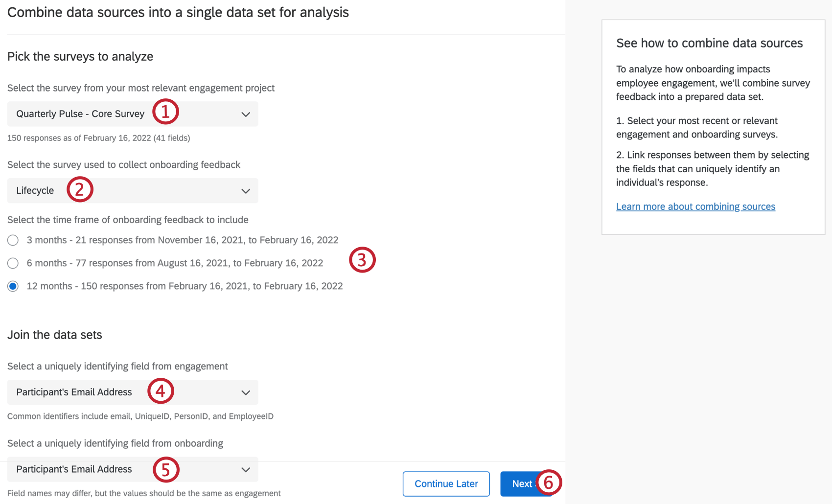
Task: Open Learn more about combining sources link
Action: coord(695,206)
